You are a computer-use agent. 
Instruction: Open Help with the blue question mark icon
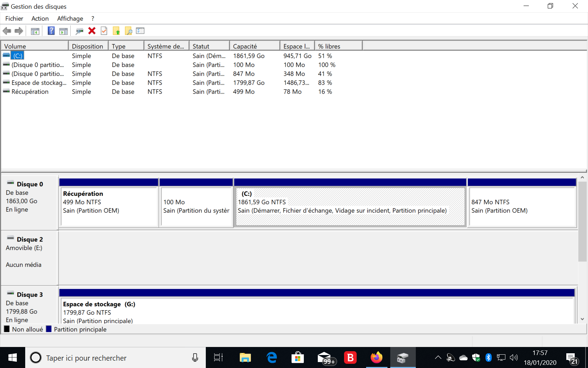click(x=51, y=31)
